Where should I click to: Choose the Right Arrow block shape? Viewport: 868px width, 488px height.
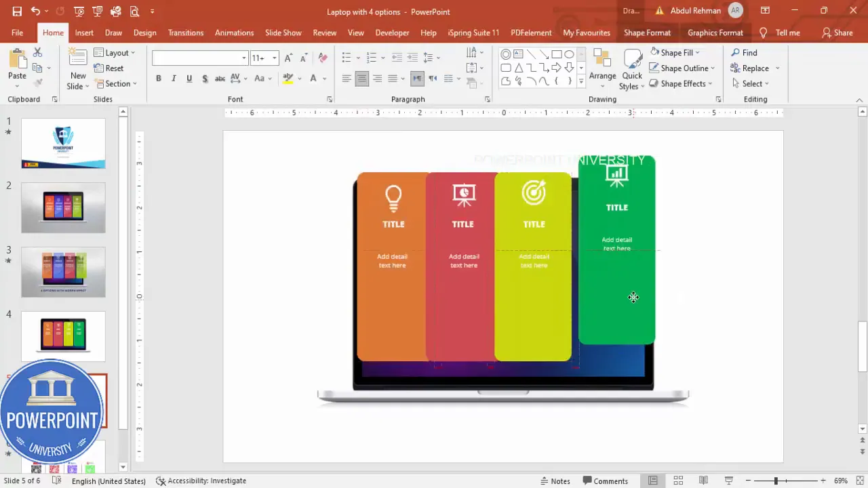click(556, 68)
